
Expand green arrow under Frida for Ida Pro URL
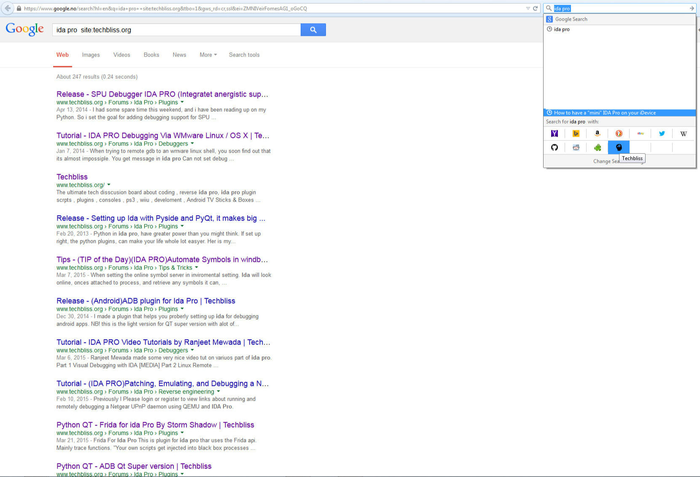click(x=182, y=433)
